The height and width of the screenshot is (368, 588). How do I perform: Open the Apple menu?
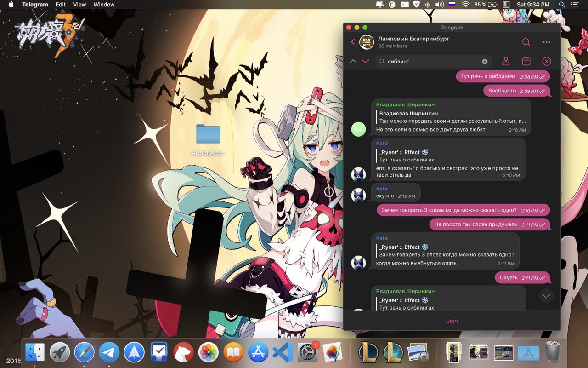point(11,5)
